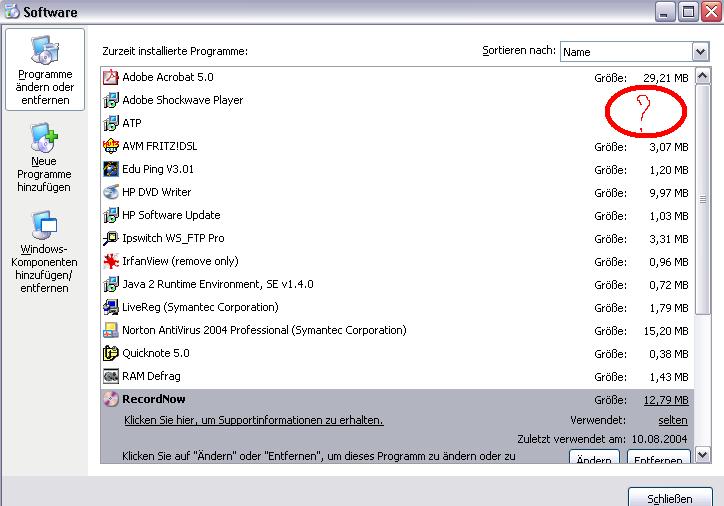Screen dimensions: 724x506
Task: Click the 'Schließen' button
Action: (670, 499)
